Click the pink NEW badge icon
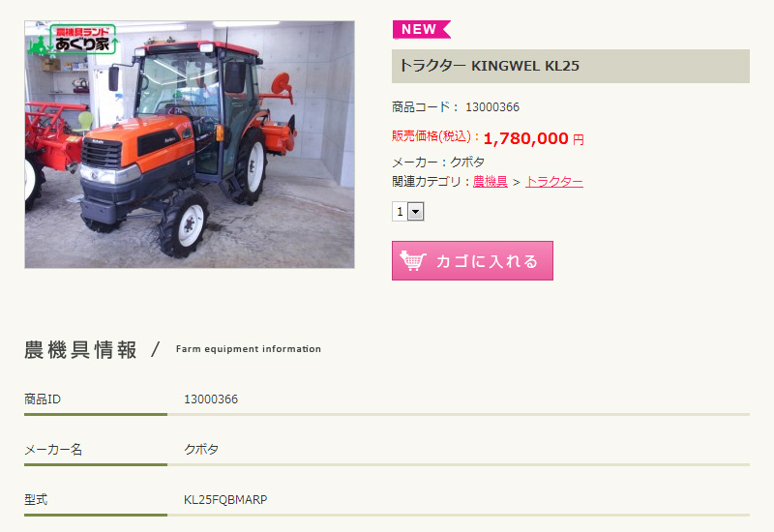Image resolution: width=774 pixels, height=532 pixels. (422, 29)
